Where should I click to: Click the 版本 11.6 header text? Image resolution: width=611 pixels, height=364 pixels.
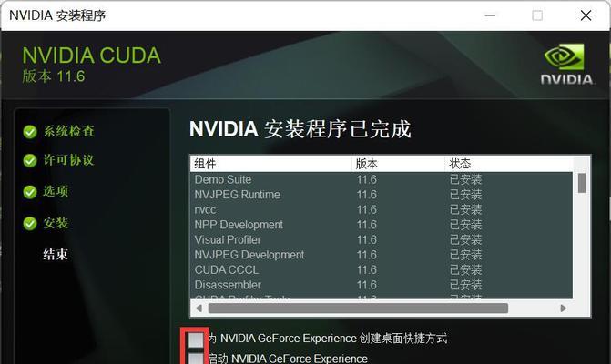54,76
